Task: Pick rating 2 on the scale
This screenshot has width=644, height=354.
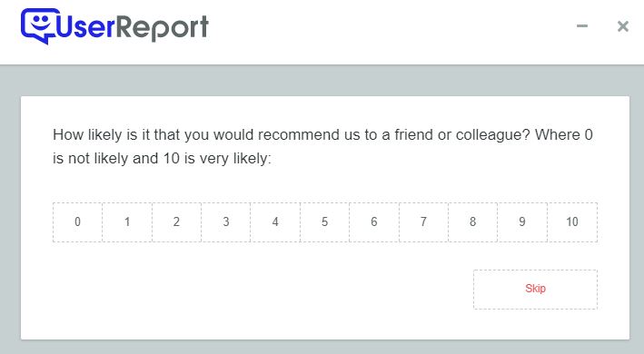Action: pyautogui.click(x=176, y=221)
